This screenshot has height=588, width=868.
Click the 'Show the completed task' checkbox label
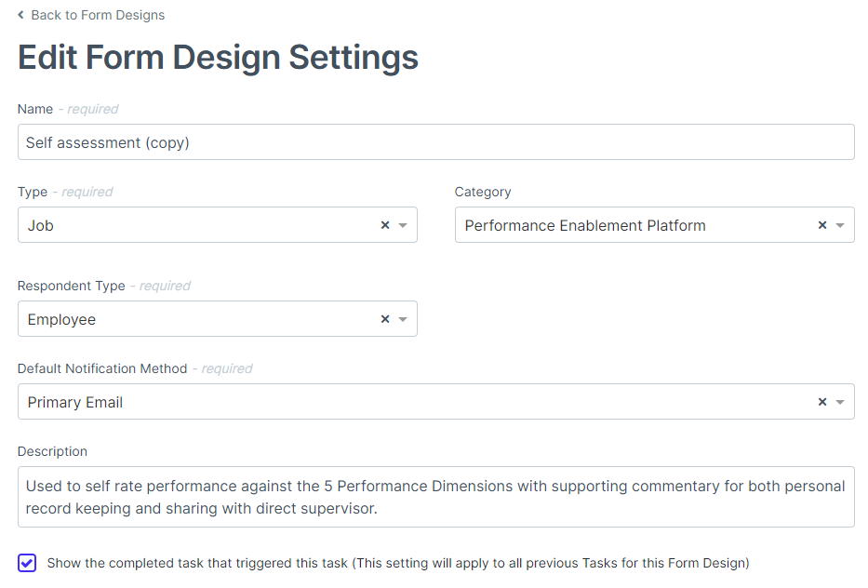click(x=398, y=563)
